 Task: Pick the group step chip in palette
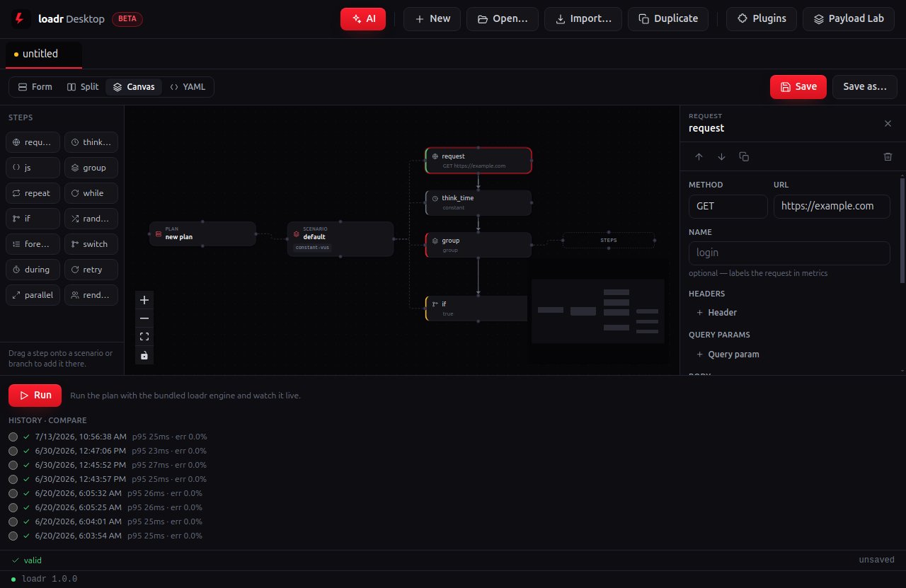(x=91, y=168)
